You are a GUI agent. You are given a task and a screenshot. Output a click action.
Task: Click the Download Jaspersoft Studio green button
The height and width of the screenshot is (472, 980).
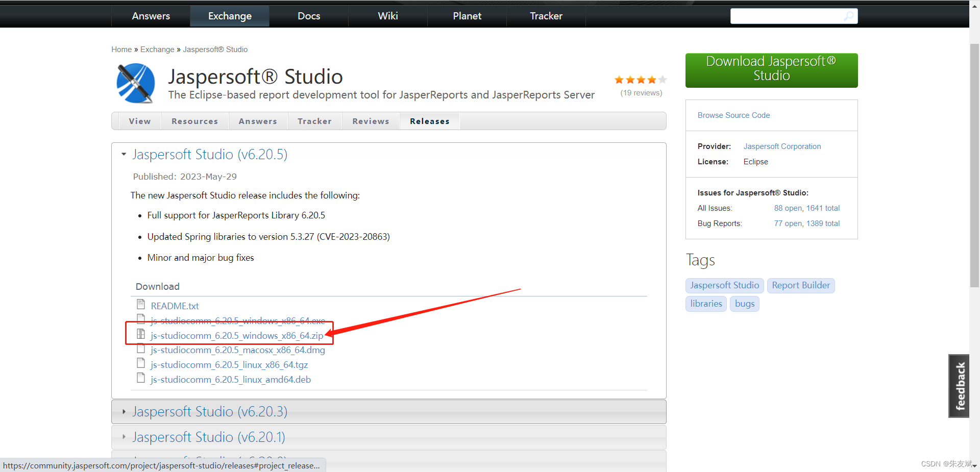(x=771, y=70)
